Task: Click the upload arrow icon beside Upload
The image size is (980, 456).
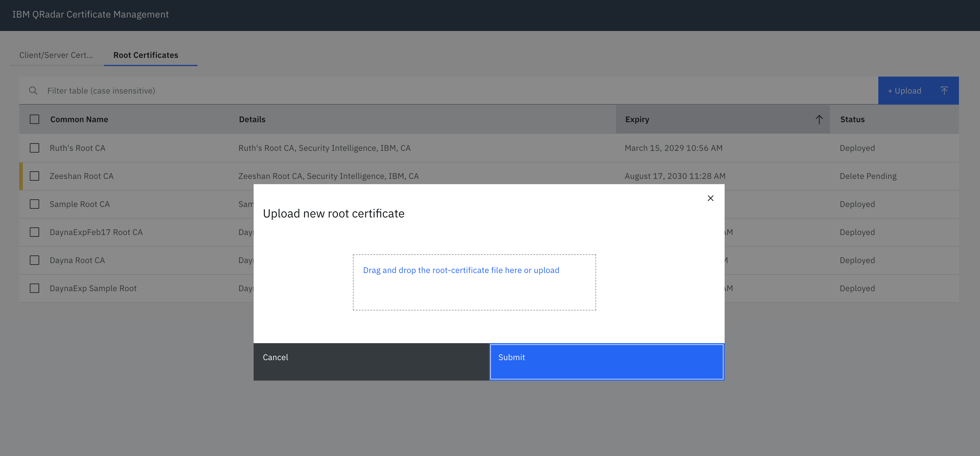Action: (945, 91)
